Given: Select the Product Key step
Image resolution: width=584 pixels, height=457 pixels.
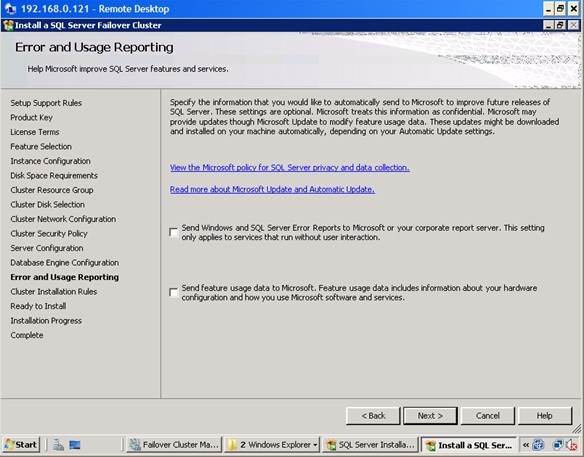Looking at the screenshot, I should tap(31, 117).
